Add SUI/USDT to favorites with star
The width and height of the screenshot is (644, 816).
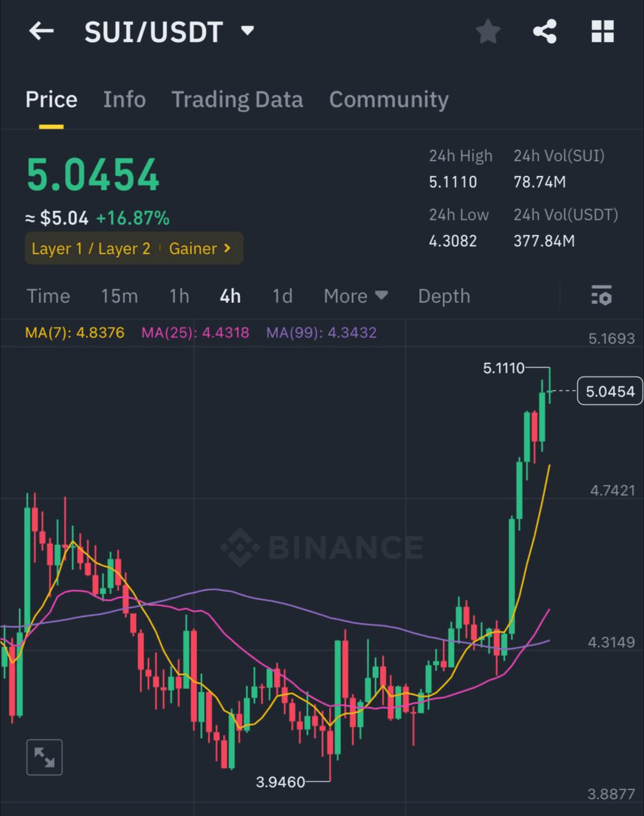coord(488,31)
